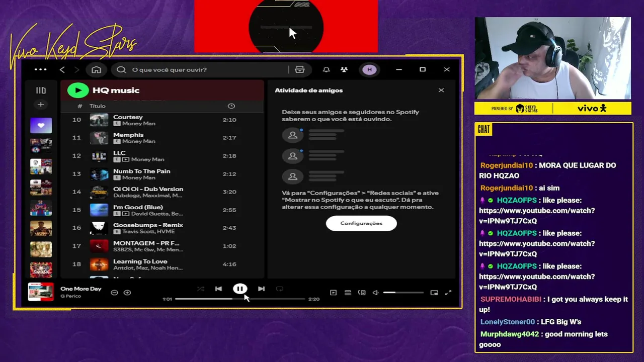Viewport: 644px width, 362px height.
Task: Toggle the friend activity icon in the top bar
Action: tap(344, 69)
